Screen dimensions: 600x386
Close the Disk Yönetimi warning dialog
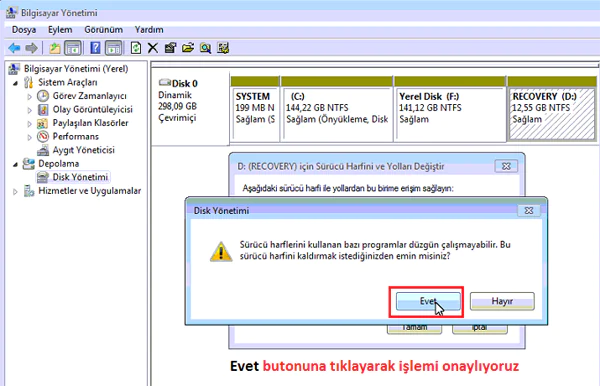(x=529, y=210)
